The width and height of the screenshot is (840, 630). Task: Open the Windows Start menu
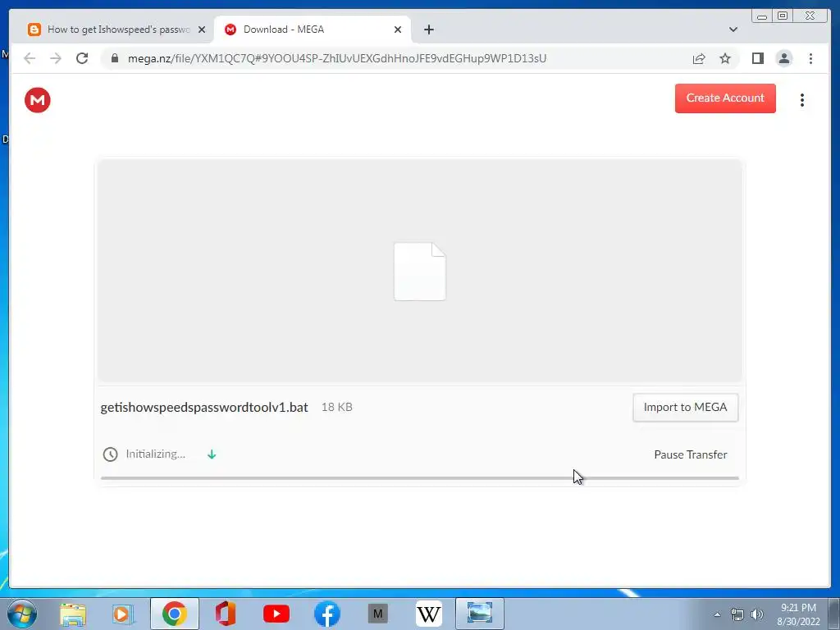[22, 614]
